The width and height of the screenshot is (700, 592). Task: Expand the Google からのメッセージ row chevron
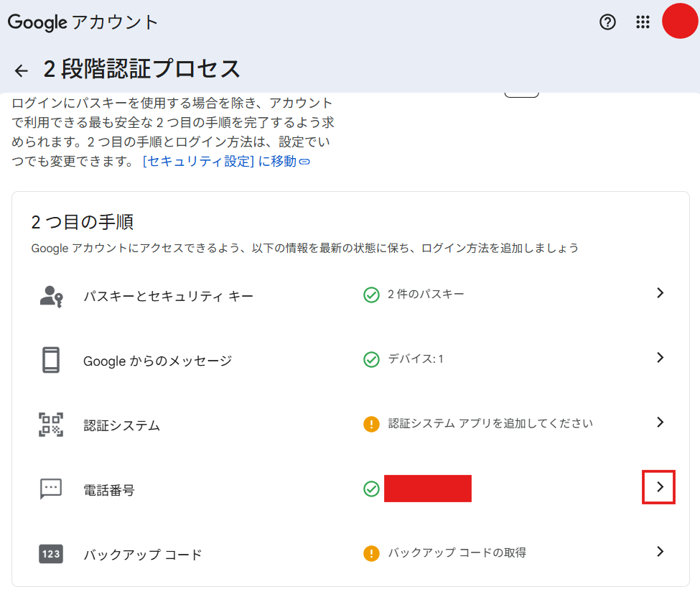coord(661,358)
